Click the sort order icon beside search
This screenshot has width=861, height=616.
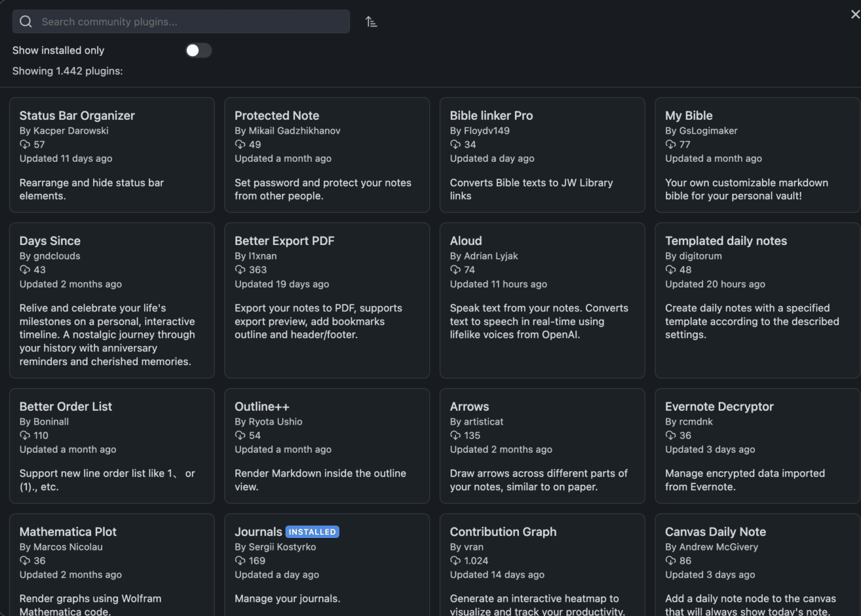coord(371,22)
